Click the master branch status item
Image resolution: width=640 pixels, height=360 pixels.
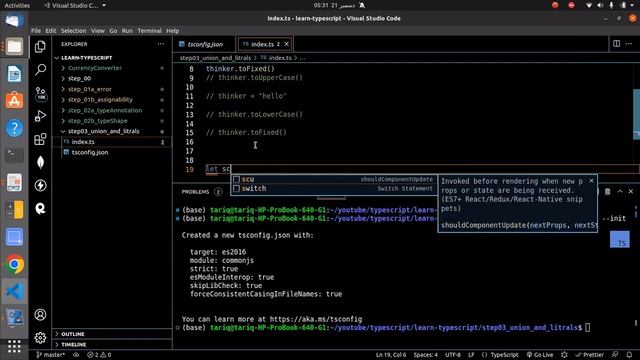(x=51, y=355)
